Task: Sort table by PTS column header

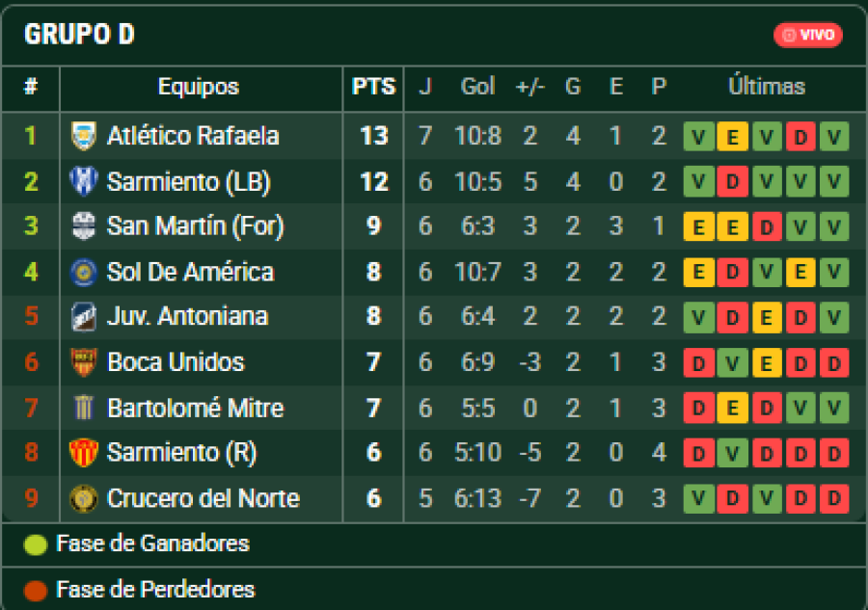Action: pos(373,87)
